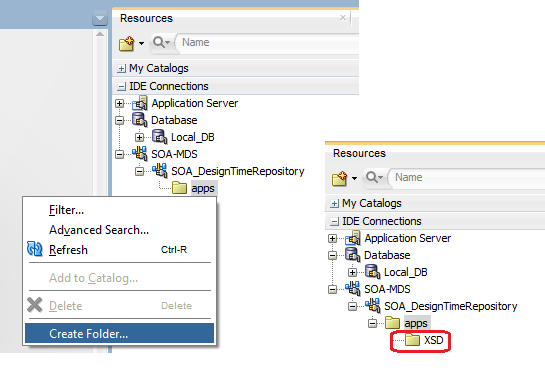Image resolution: width=545 pixels, height=387 pixels.
Task: Choose Filter... from context menu
Action: [66, 210]
